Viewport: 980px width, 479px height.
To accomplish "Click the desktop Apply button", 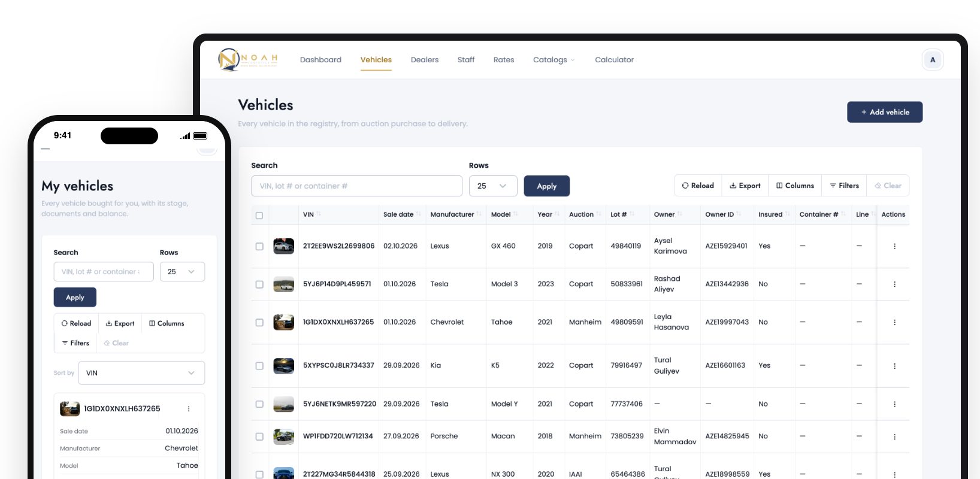I will click(x=547, y=186).
